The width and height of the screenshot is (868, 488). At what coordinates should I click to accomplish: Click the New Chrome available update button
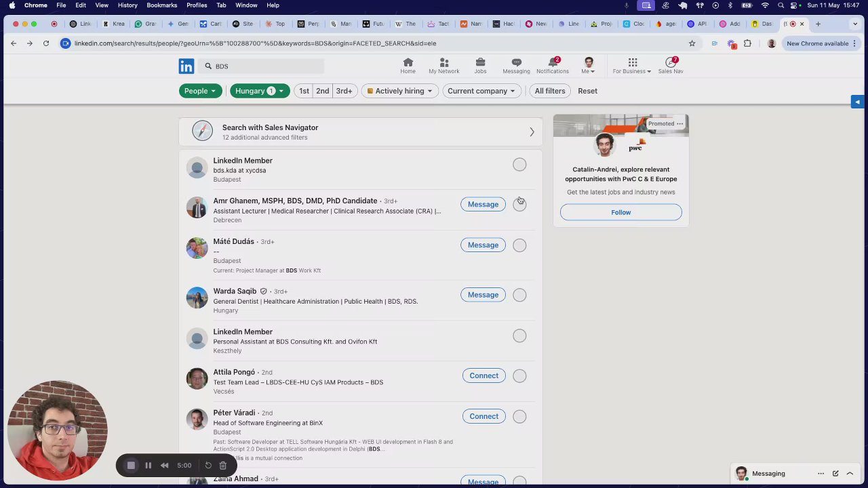pyautogui.click(x=821, y=43)
